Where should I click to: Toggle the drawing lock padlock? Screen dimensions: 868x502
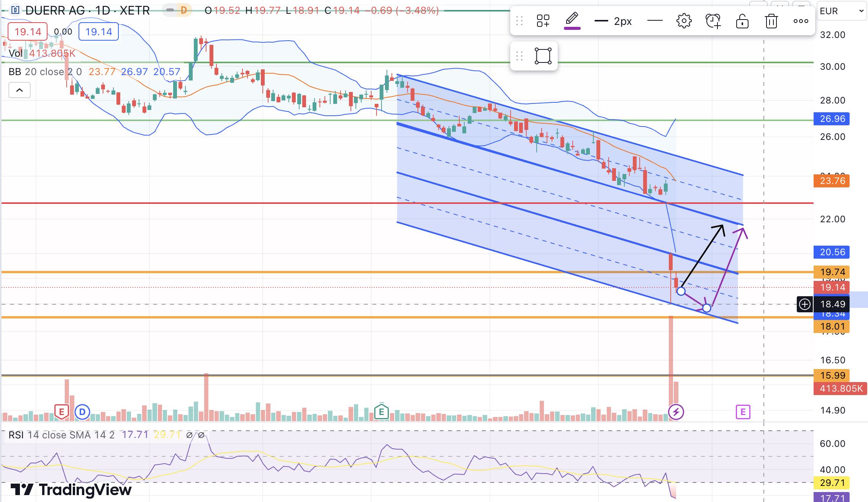pyautogui.click(x=742, y=21)
